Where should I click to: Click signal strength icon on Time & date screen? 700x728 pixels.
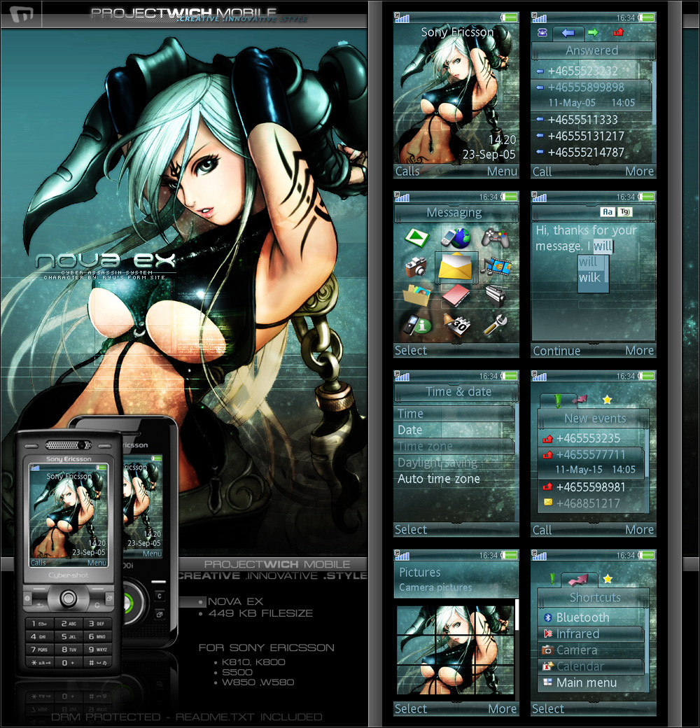[x=402, y=376]
